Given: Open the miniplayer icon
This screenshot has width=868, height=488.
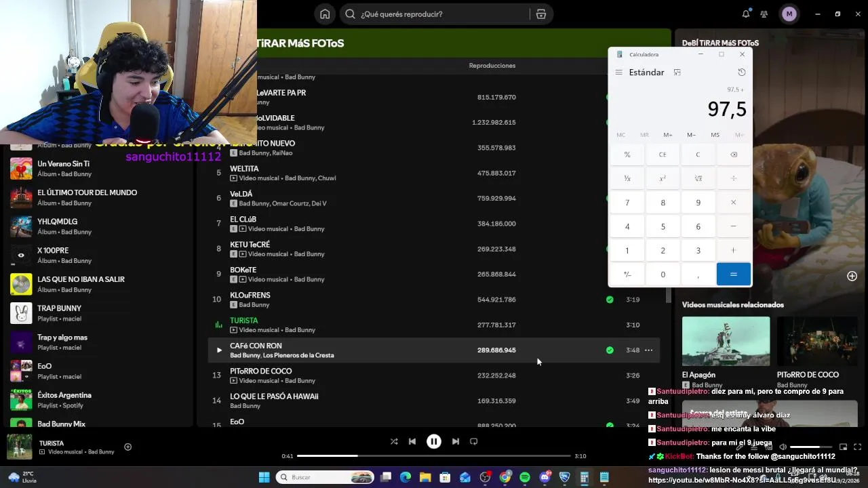Looking at the screenshot, I should (x=843, y=447).
